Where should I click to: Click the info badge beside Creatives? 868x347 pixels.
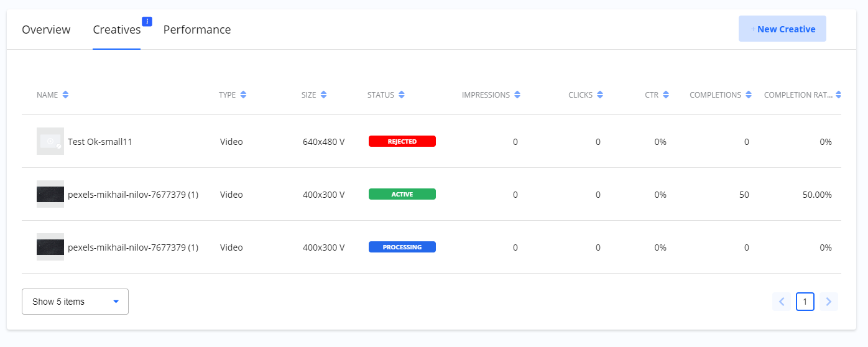click(x=147, y=22)
